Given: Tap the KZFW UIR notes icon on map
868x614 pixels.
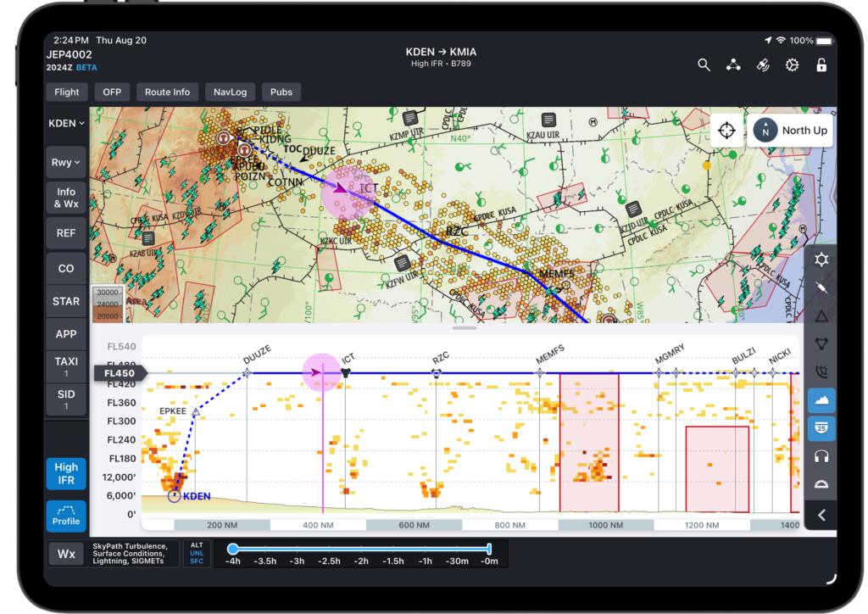Looking at the screenshot, I should coord(403,263).
